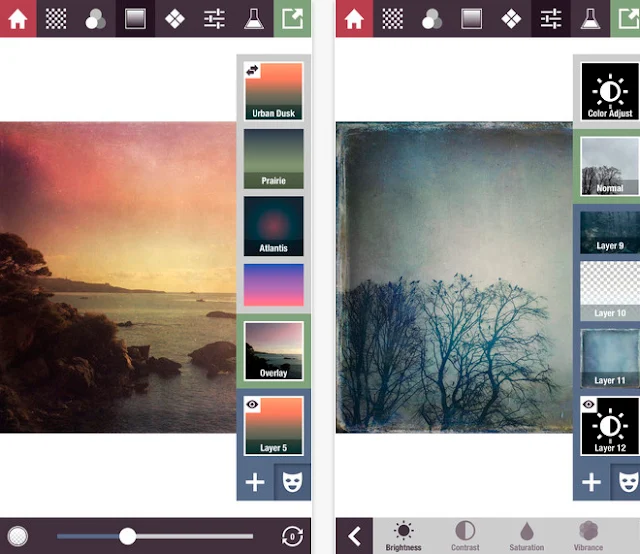The width and height of the screenshot is (640, 554).
Task: Open the adjustment sliders tool in left screen
Action: (214, 18)
